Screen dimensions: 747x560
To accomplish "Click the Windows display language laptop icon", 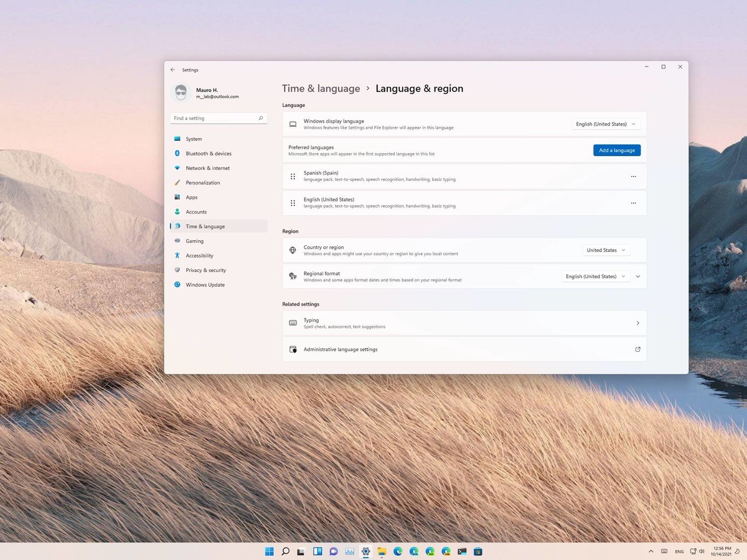I will click(293, 124).
